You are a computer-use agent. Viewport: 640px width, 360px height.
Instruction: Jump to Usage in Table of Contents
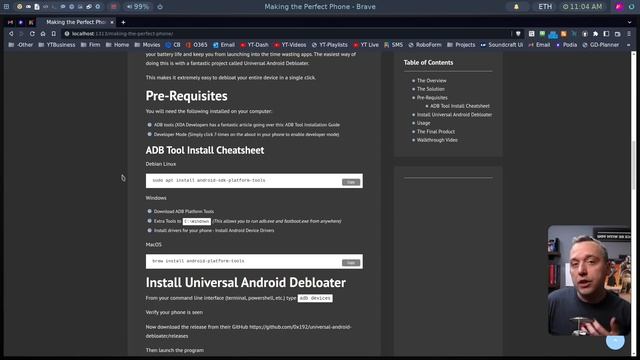[x=423, y=123]
